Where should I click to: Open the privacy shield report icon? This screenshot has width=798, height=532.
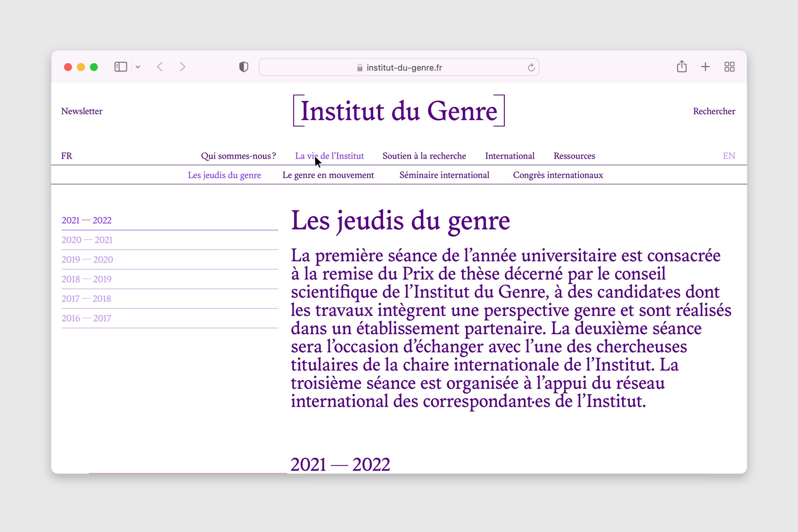point(243,67)
